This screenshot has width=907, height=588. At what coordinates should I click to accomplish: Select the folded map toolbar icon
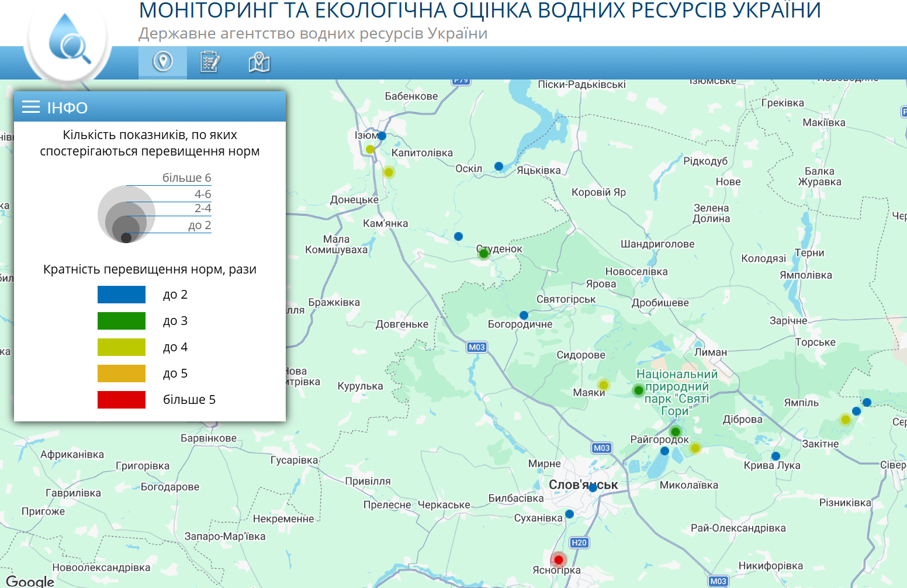(x=259, y=62)
